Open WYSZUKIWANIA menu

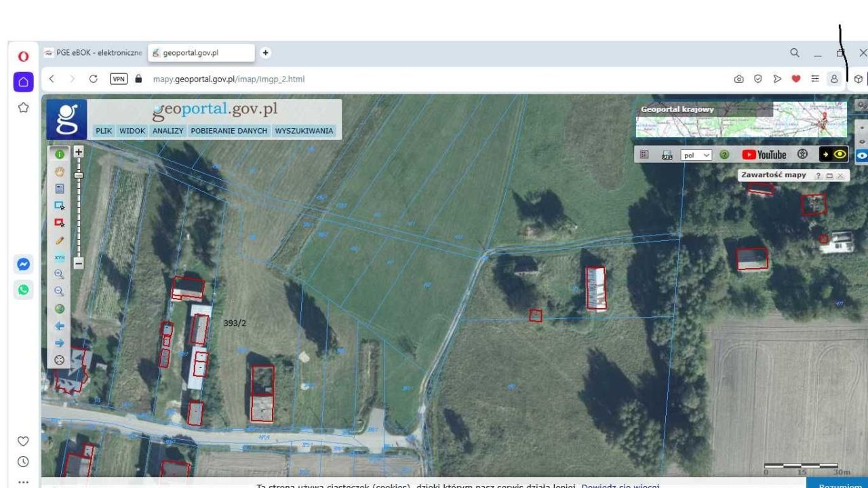tap(304, 132)
